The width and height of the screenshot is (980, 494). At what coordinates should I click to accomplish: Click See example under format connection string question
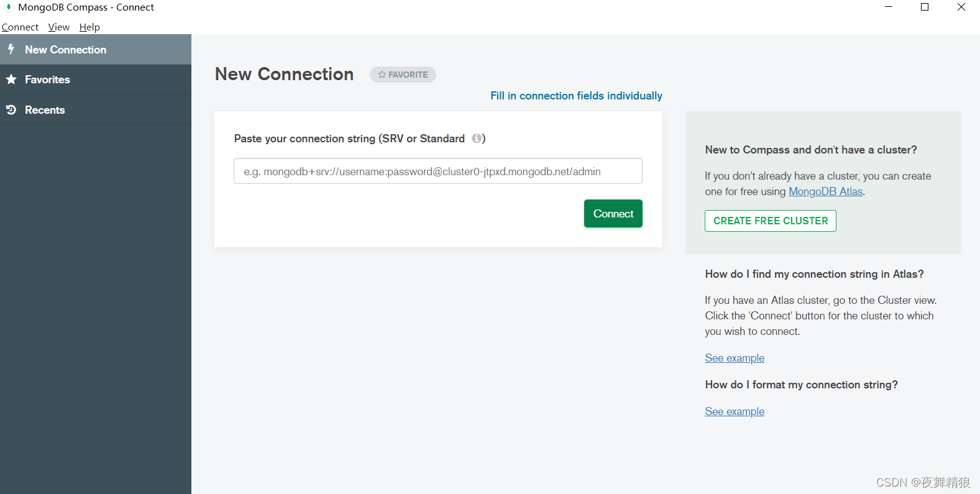click(x=735, y=411)
